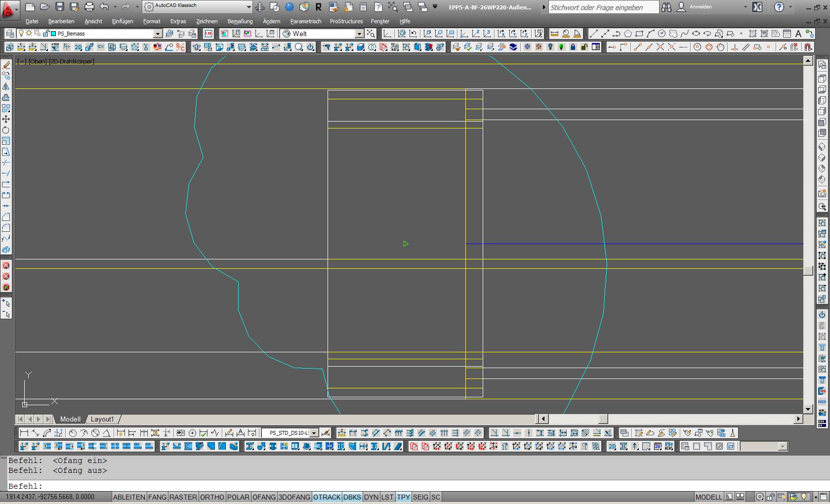
Task: Select the Hatch tool
Action: click(753, 34)
